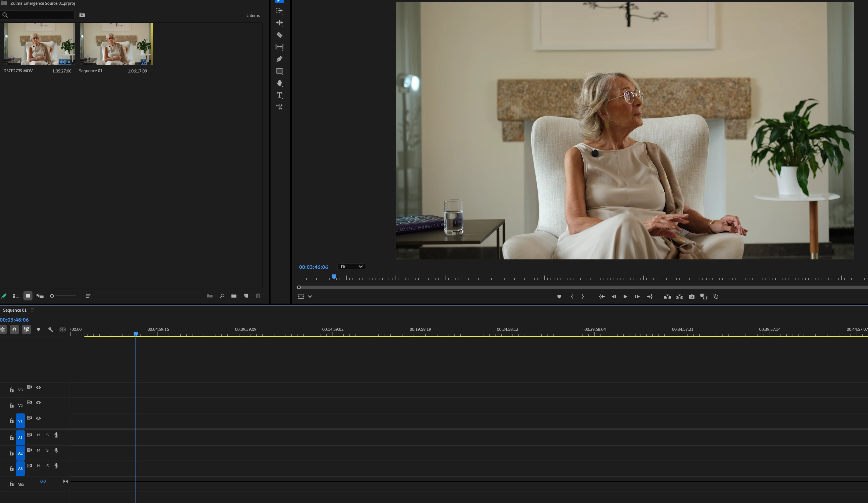This screenshot has width=868, height=503.
Task: Select the DSCF2739.MOV clip thumbnail
Action: pyautogui.click(x=39, y=44)
